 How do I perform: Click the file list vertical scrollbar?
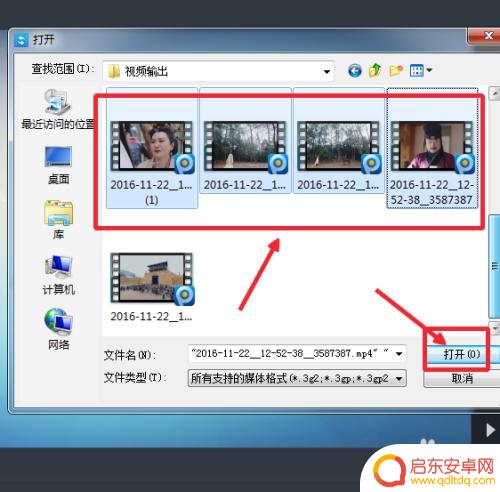point(494,266)
